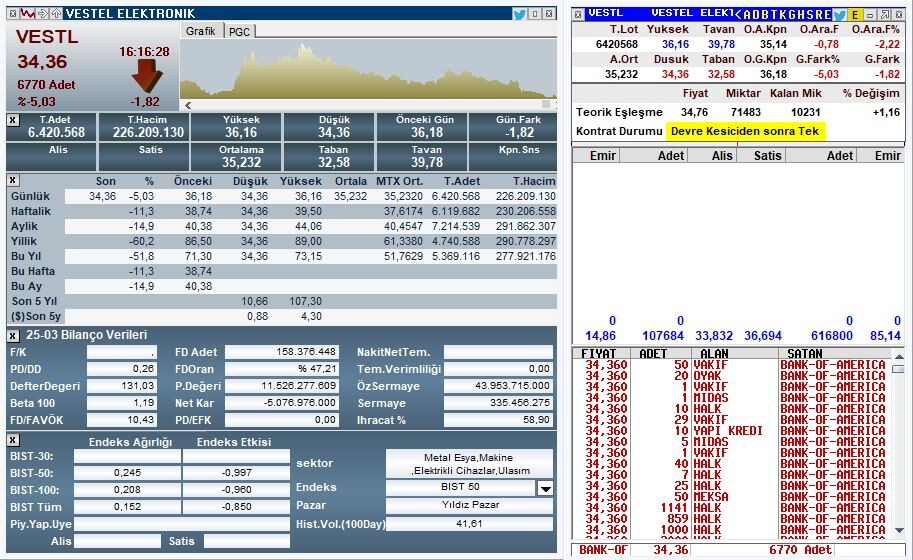
Task: Click the FD Adet value 158.376.448
Action: coord(281,352)
